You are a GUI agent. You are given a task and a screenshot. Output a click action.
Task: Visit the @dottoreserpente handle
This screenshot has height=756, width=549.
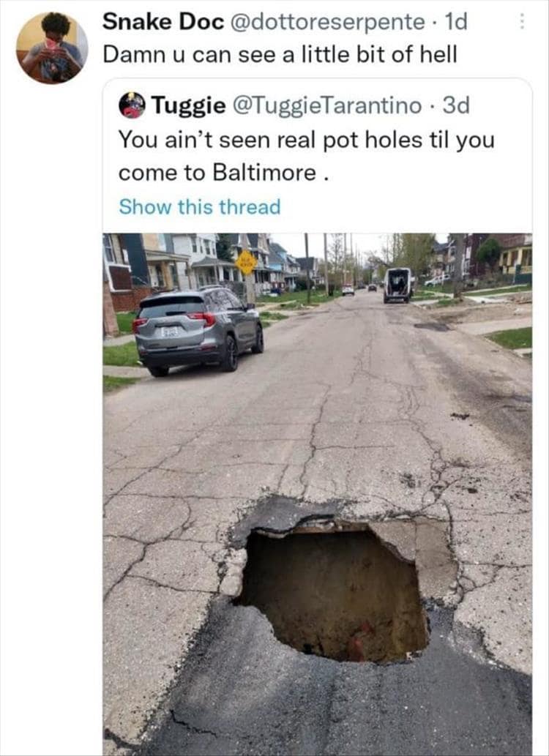coord(328,22)
